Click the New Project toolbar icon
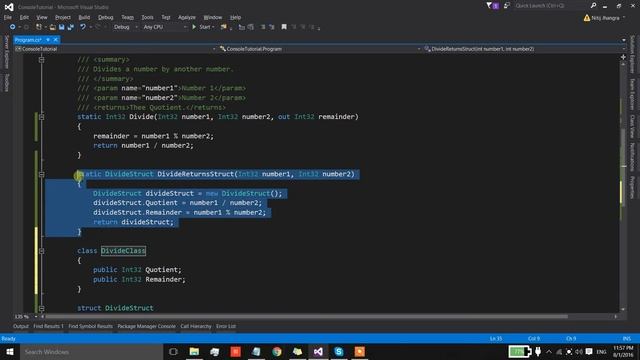 pos(39,27)
